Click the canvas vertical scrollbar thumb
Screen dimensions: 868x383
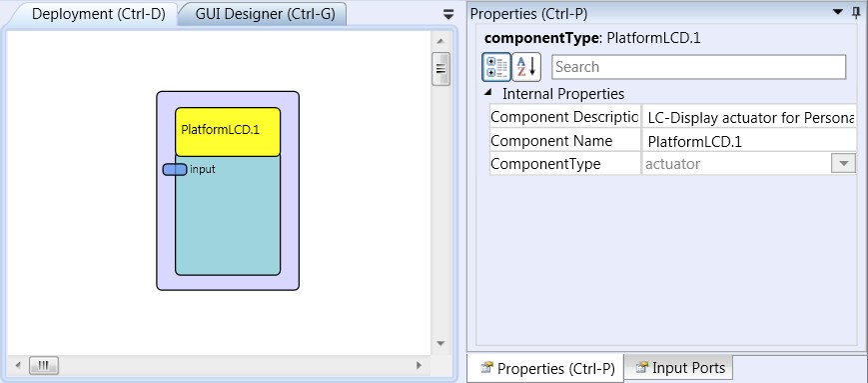click(440, 69)
